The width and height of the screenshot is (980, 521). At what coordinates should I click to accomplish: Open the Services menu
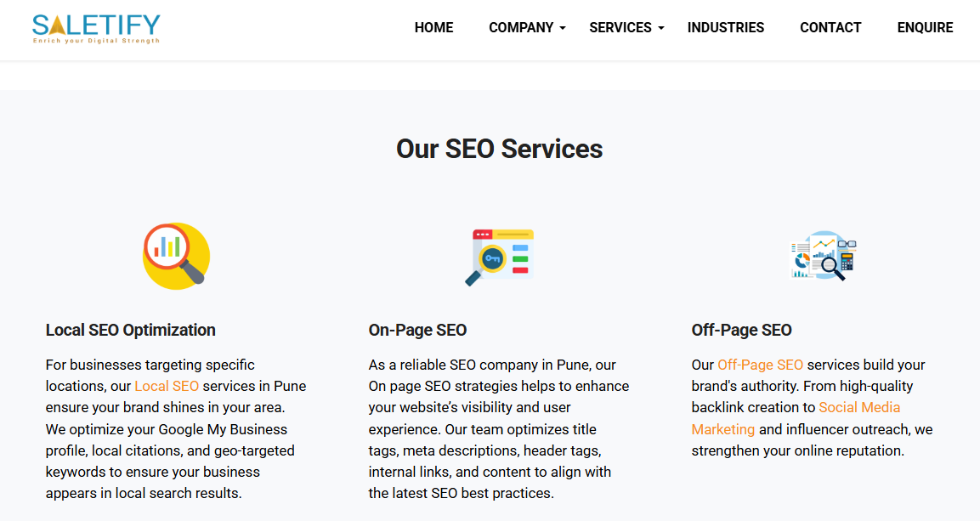pyautogui.click(x=620, y=27)
